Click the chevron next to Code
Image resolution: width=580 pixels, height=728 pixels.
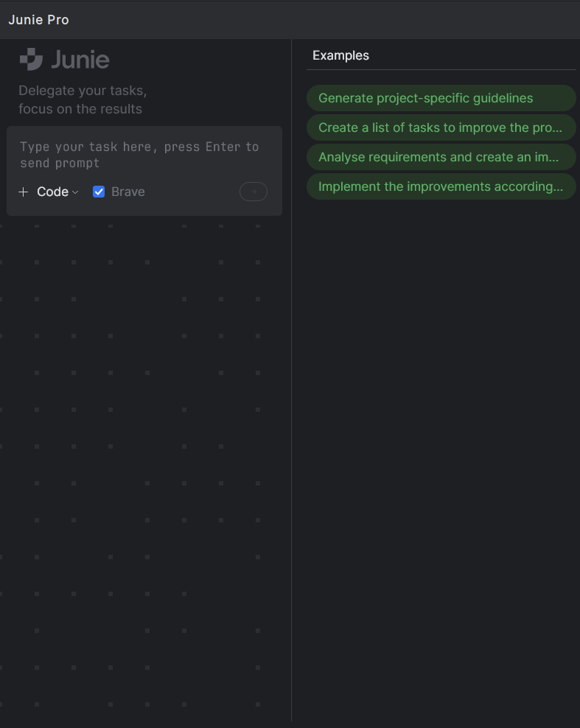(75, 192)
